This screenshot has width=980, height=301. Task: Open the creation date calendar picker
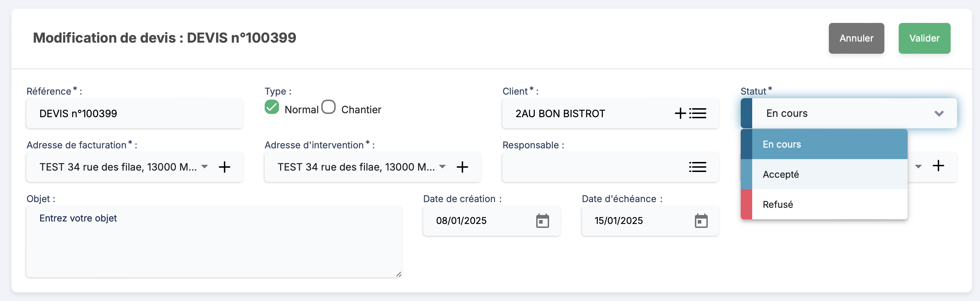click(x=543, y=221)
